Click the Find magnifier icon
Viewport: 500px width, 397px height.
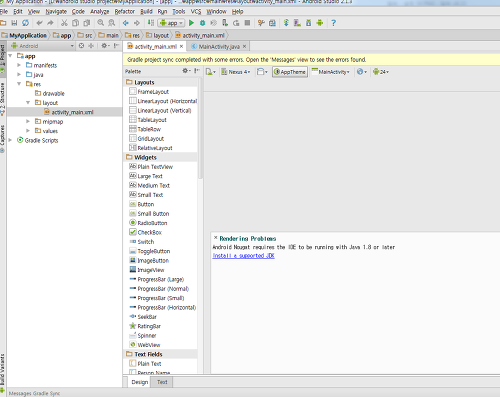[101, 23]
